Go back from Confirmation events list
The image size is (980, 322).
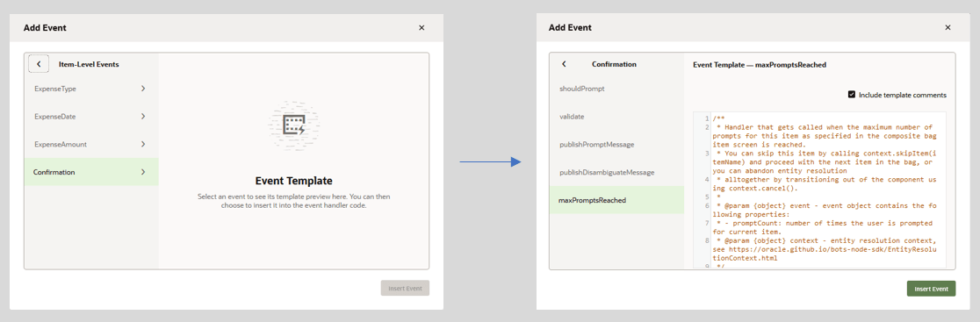(564, 64)
